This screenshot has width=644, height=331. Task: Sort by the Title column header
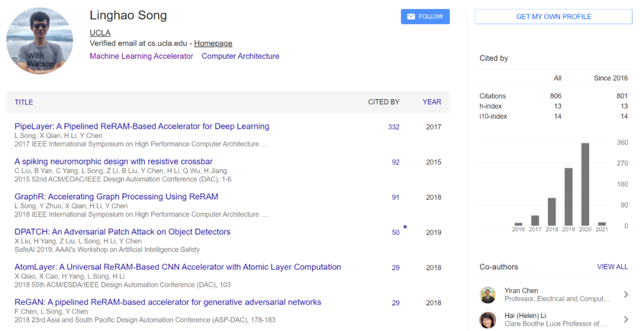point(24,102)
